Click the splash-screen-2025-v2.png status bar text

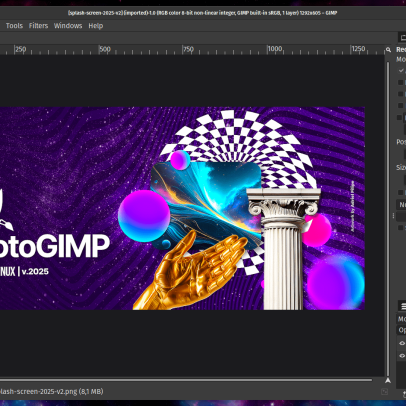(x=52, y=391)
